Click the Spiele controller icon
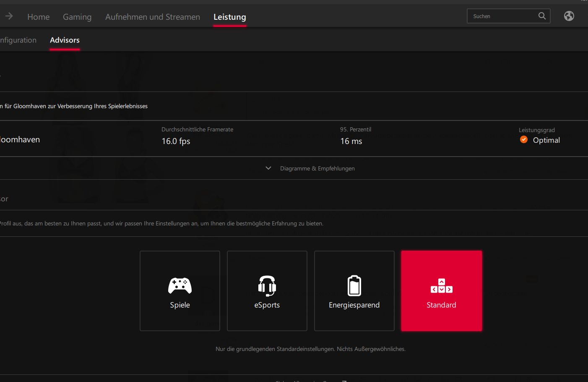Image resolution: width=588 pixels, height=382 pixels. (180, 285)
